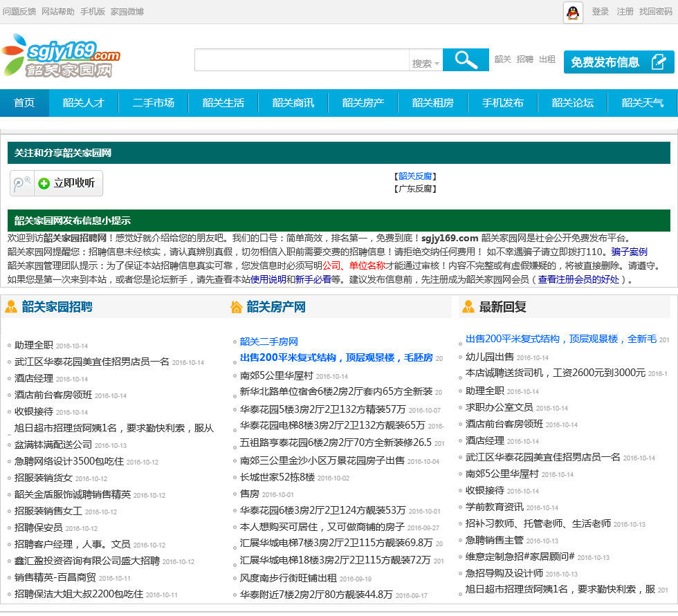
Task: Open the 韶关二手房网 link
Action: tap(269, 342)
